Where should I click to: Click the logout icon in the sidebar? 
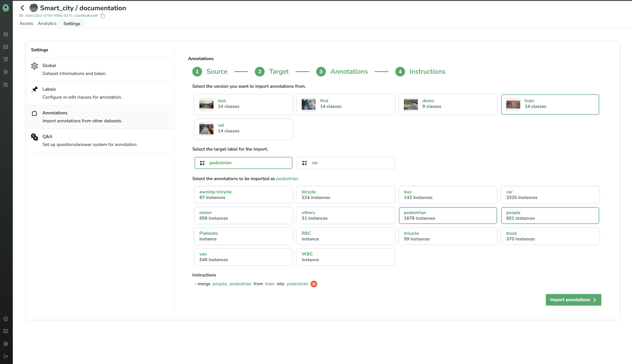pyautogui.click(x=6, y=356)
